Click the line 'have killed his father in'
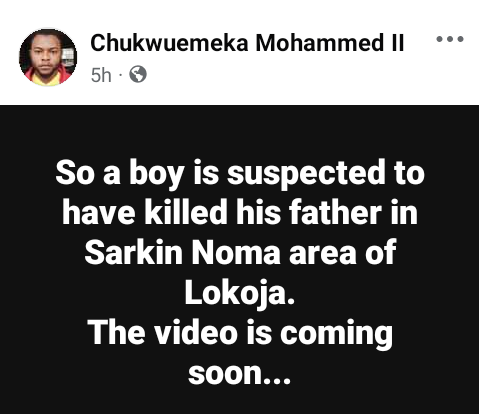Image resolution: width=479 pixels, height=414 pixels. (x=240, y=213)
